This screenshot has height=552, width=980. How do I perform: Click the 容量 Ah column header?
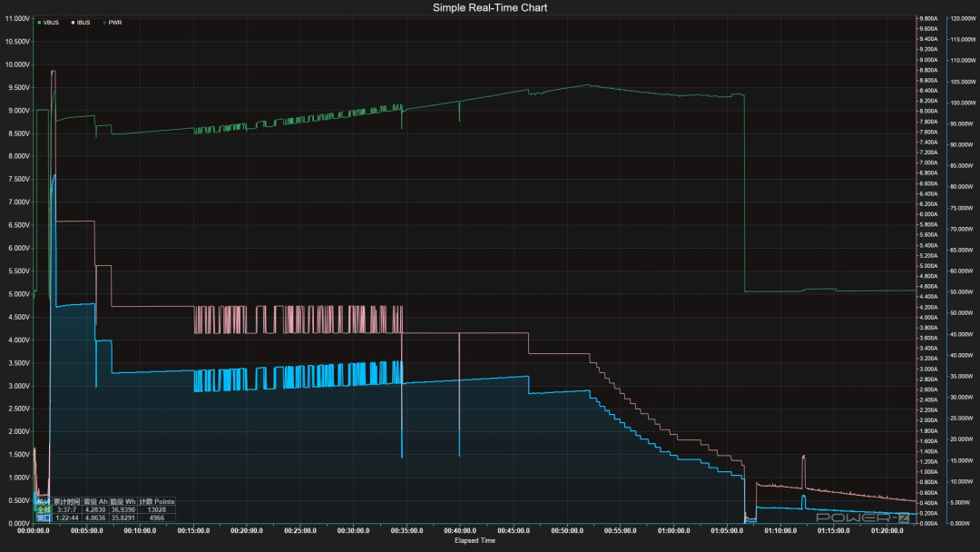point(95,501)
